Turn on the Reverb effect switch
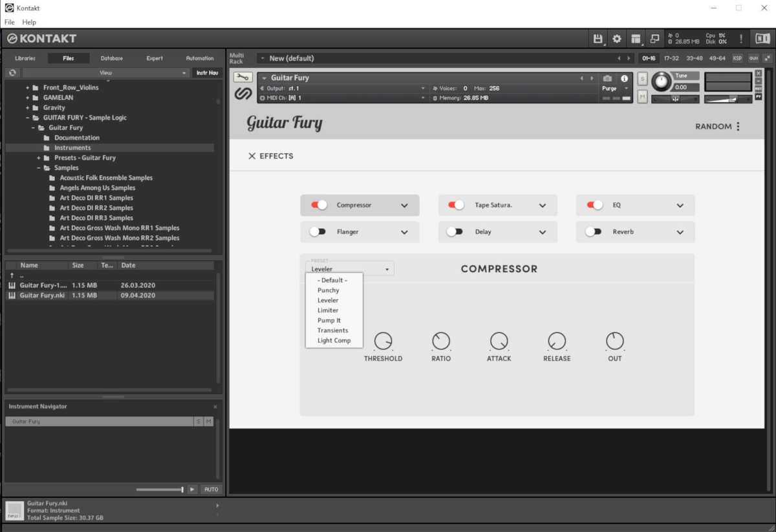 [x=593, y=231]
